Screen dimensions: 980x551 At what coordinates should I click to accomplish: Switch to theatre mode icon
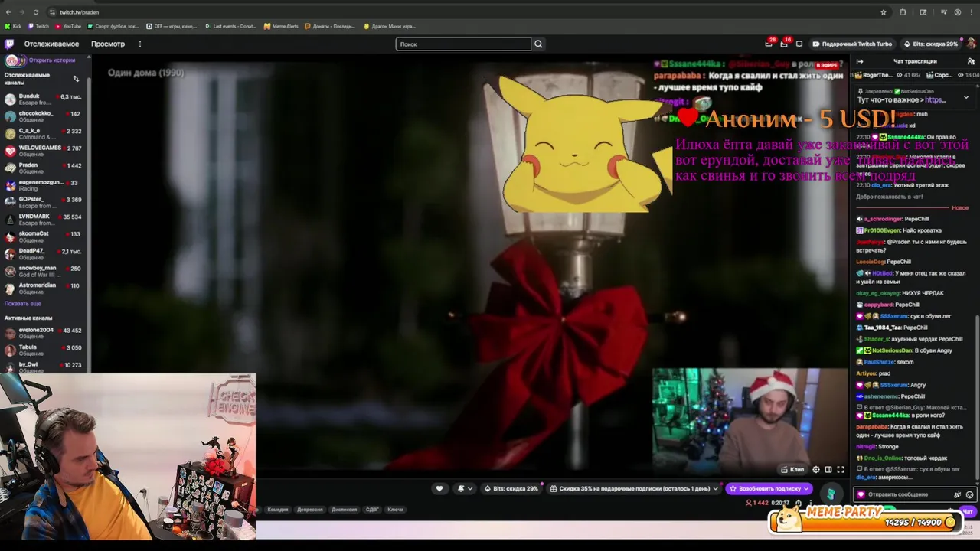(x=828, y=469)
